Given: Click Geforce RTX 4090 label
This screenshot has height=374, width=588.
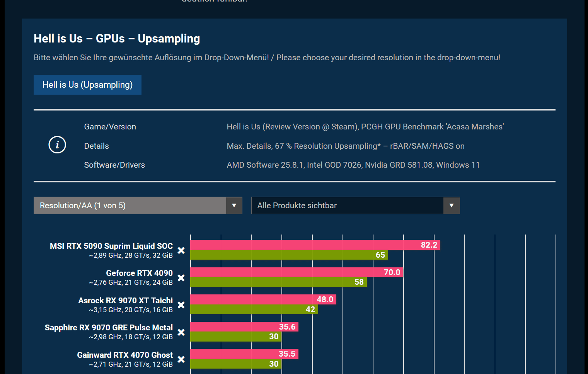Looking at the screenshot, I should click(140, 273).
